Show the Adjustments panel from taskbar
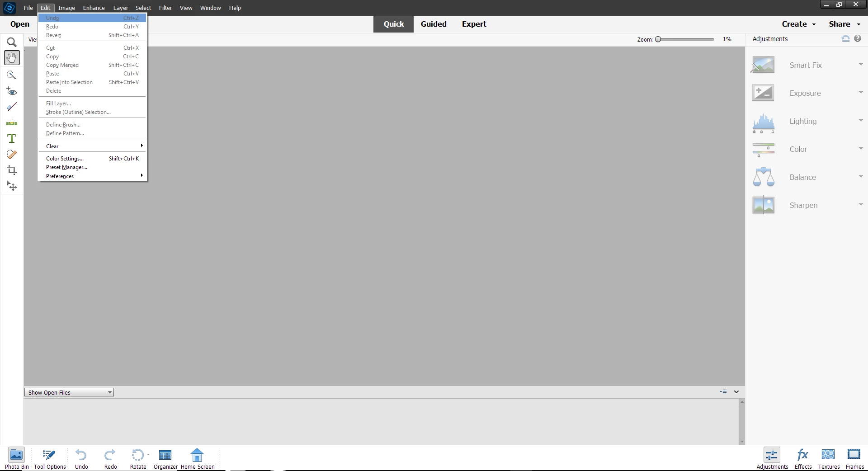This screenshot has height=471, width=868. [x=772, y=459]
